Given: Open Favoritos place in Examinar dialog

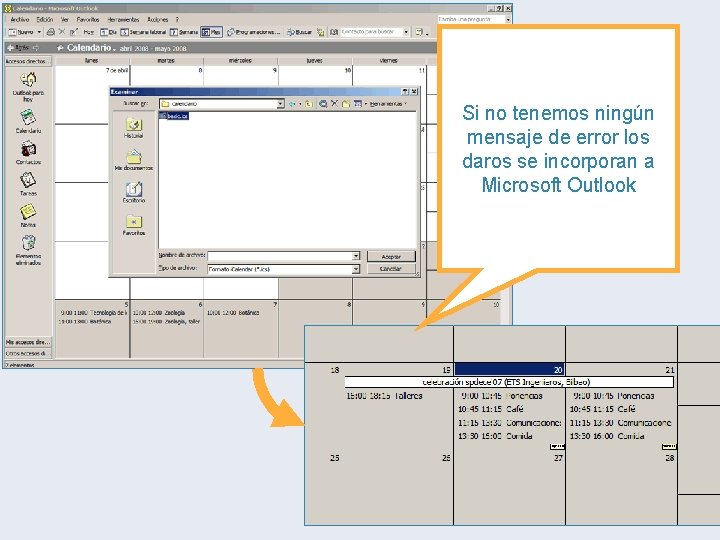Looking at the screenshot, I should click(x=134, y=225).
